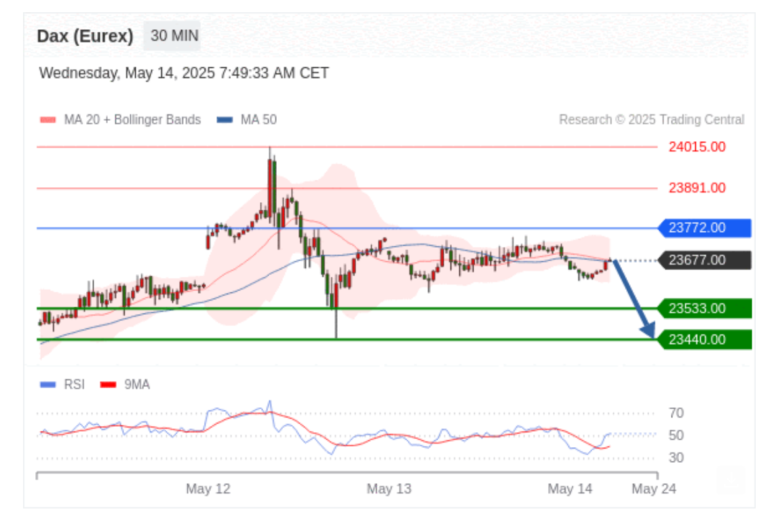Click the green 23440.00 target price tag
This screenshot has width=774, height=532.
[x=705, y=339]
